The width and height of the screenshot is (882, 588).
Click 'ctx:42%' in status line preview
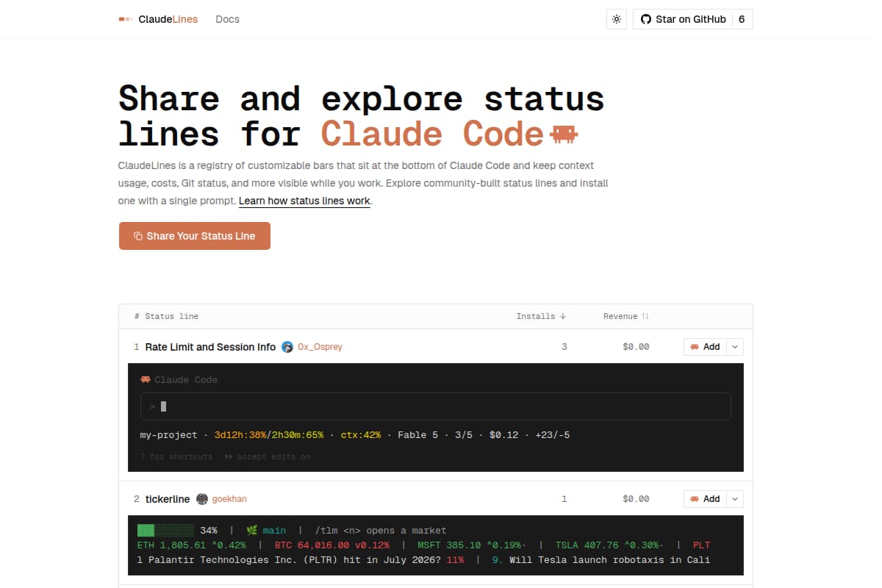(x=361, y=435)
